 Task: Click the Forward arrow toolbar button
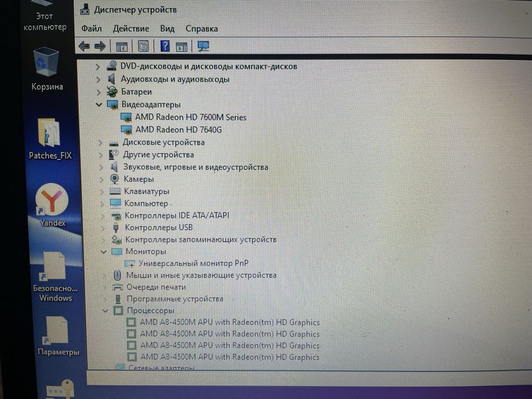pyautogui.click(x=100, y=46)
